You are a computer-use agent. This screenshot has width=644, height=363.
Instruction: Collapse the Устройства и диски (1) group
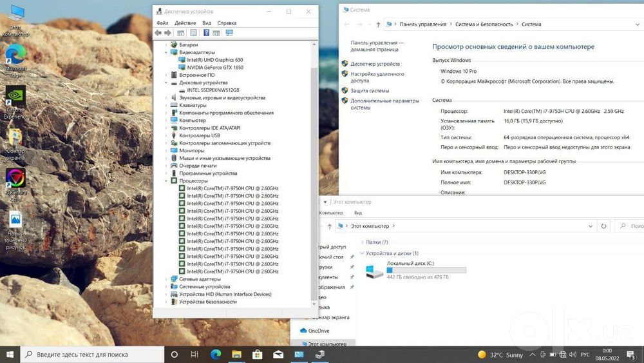(362, 253)
